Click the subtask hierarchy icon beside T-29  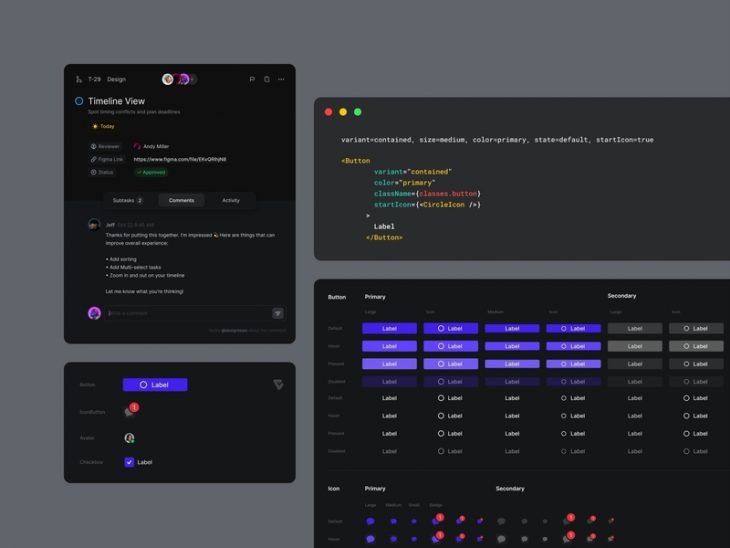point(79,79)
